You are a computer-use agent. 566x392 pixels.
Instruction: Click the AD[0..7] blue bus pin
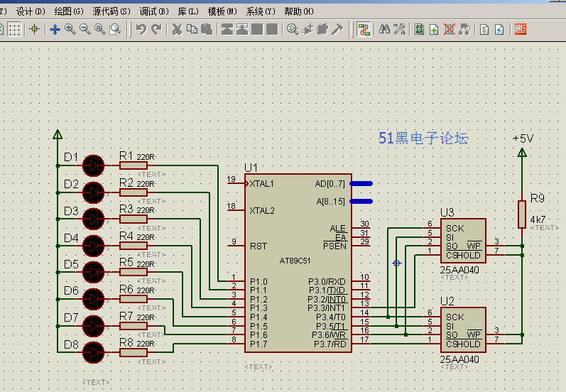tap(361, 184)
